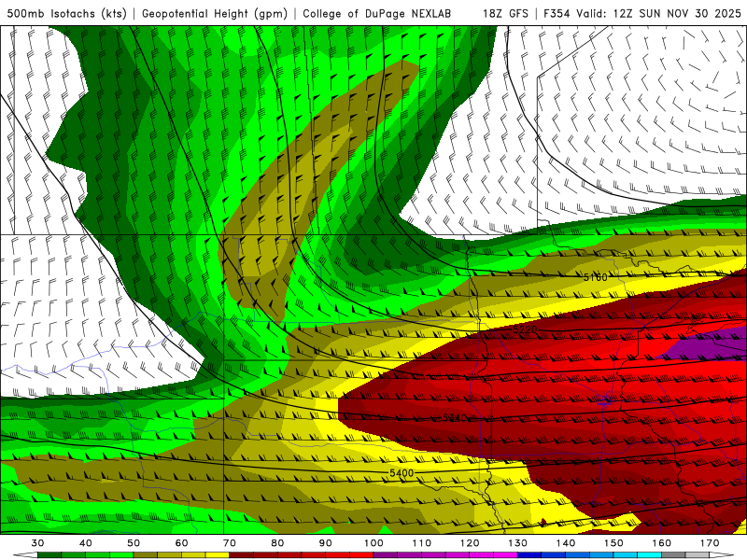This screenshot has height=560, width=747.
Task: Select the darkest red swatch starting at 70
Action: (242, 555)
